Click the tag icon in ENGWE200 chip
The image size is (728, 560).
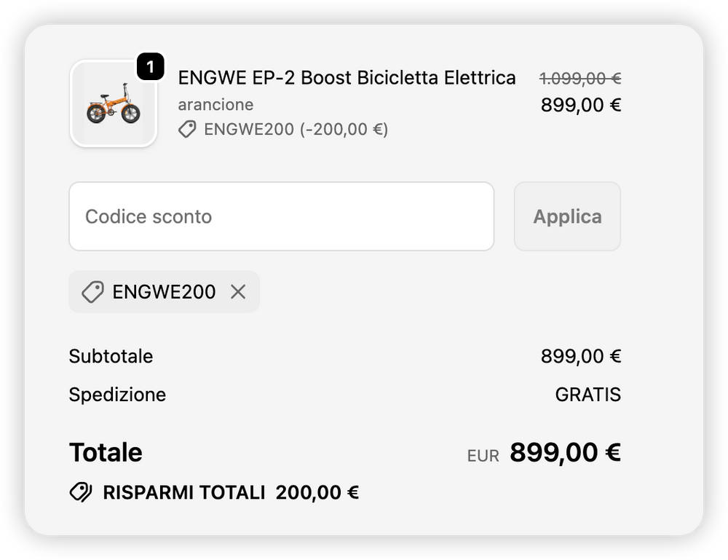[92, 292]
